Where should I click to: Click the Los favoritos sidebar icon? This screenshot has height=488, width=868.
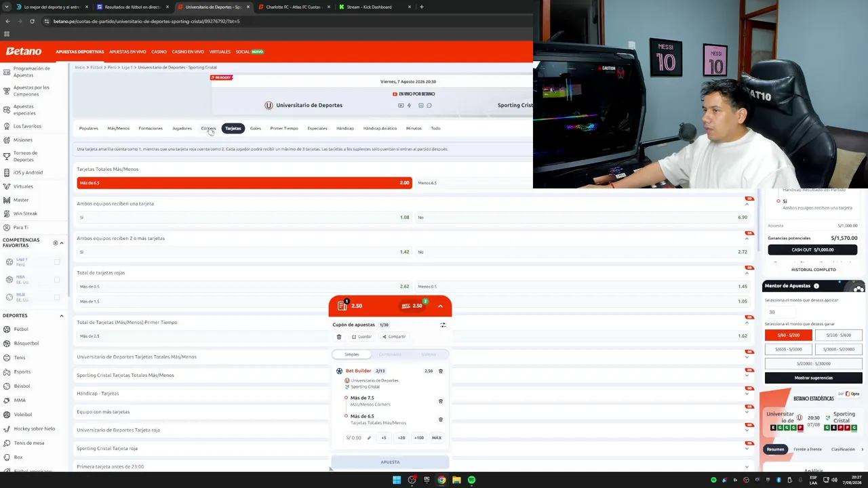[x=7, y=126]
